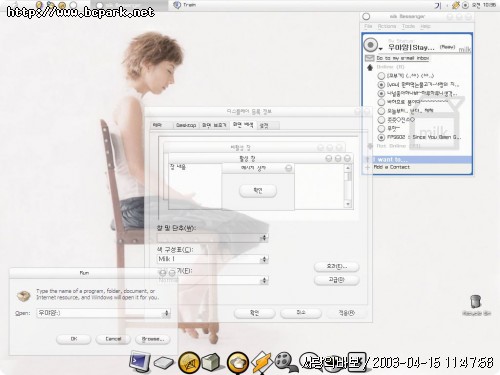Image resolution: width=500 pixels, height=375 pixels.
Task: Open the Messenger Help menu
Action: click(425, 26)
